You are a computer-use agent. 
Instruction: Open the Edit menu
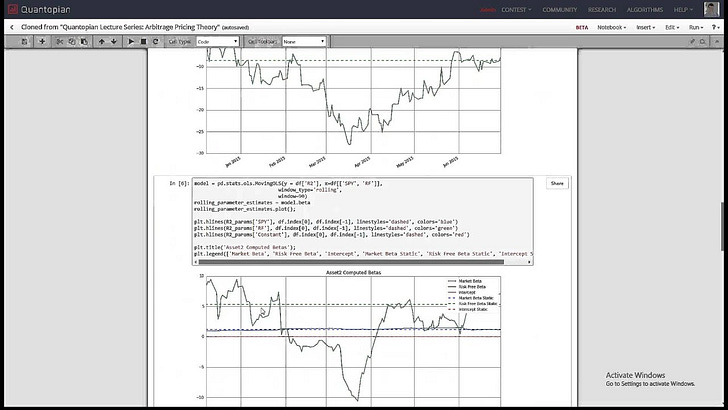[x=672, y=27]
